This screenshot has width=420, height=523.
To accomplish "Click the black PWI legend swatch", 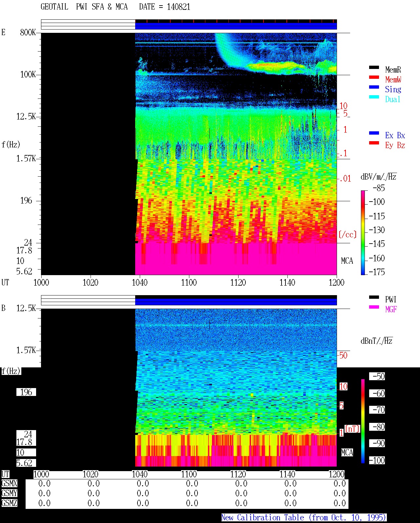I will [x=374, y=297].
